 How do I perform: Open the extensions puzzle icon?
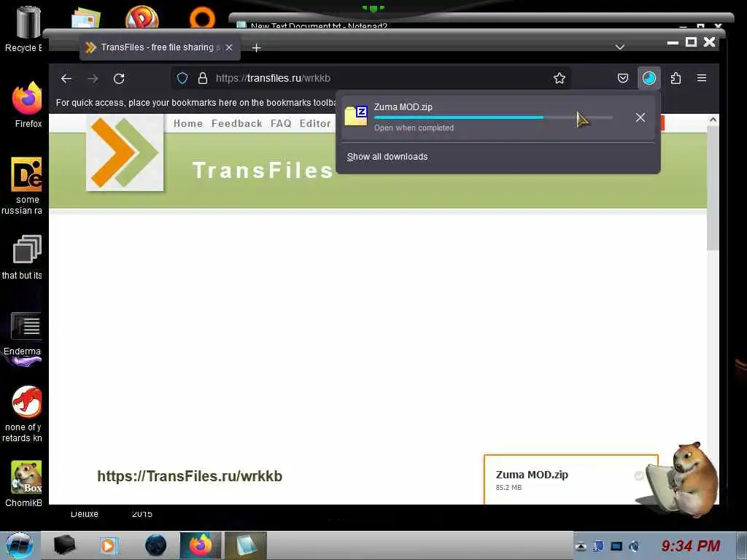click(676, 78)
